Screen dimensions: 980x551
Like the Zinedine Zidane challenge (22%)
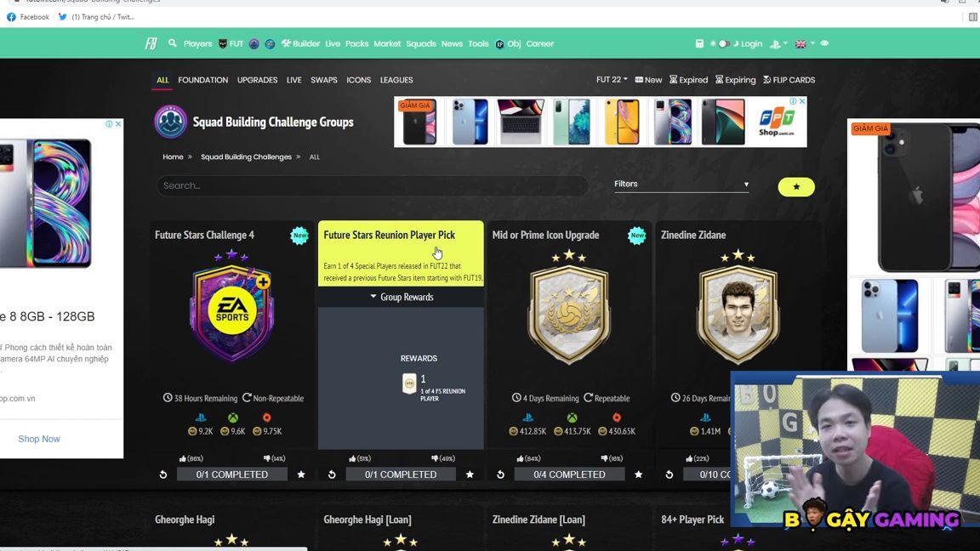coord(698,458)
